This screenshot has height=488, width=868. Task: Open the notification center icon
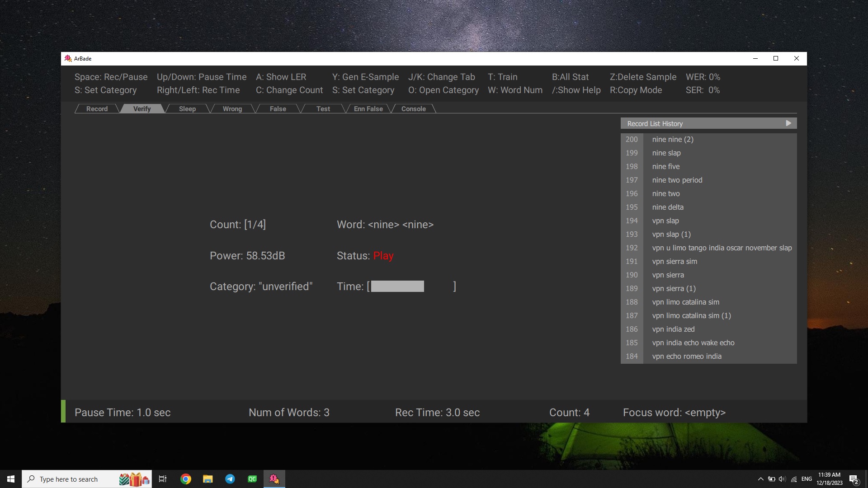[854, 479]
